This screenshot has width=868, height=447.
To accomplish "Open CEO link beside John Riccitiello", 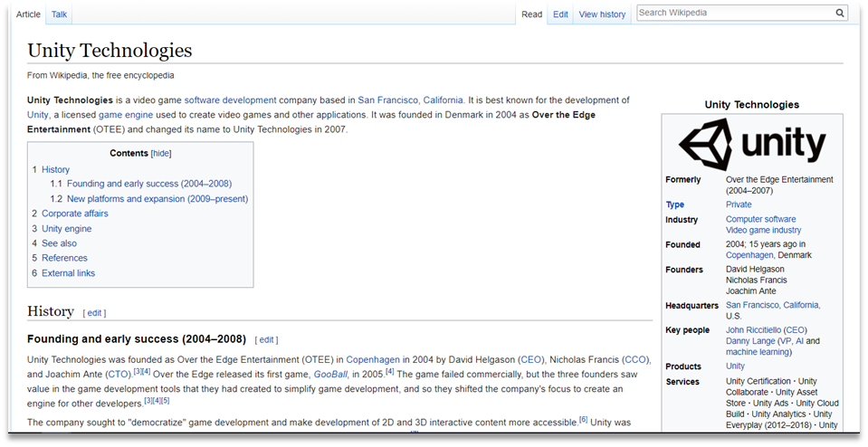I will click(796, 329).
